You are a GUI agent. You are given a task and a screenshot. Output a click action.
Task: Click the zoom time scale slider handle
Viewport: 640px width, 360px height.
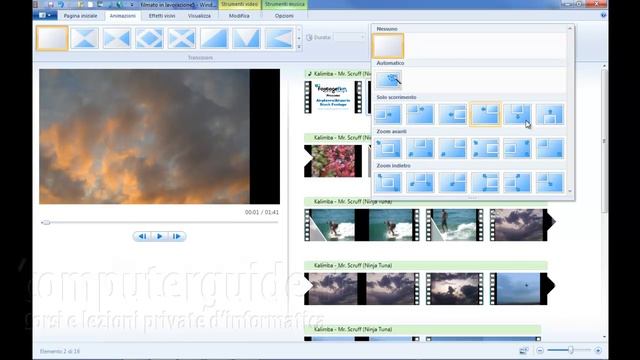(x=571, y=350)
